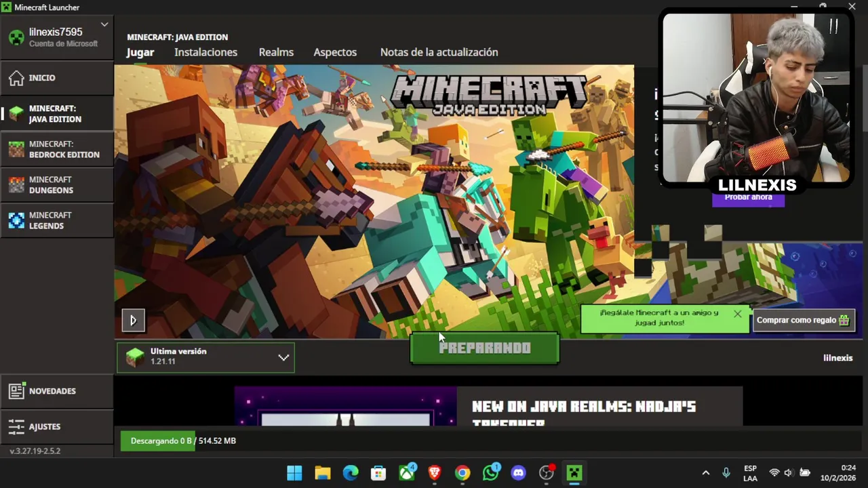868x488 pixels.
Task: Open Wi-Fi network settings tray icon
Action: tap(774, 473)
